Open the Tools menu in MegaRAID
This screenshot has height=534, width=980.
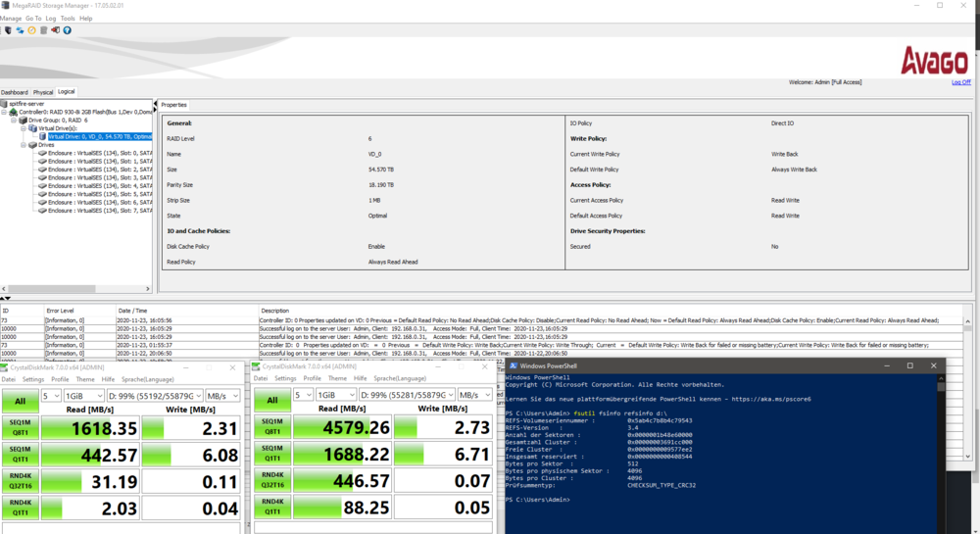click(67, 19)
